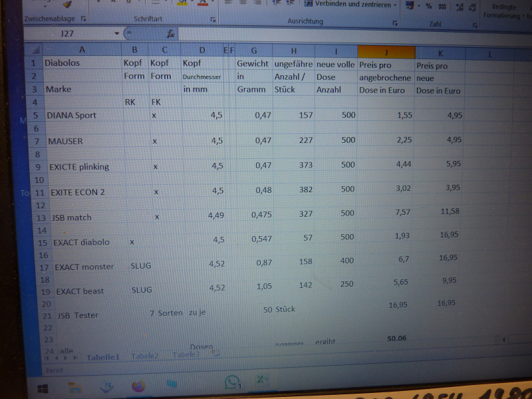
Task: Expand the Verbinden und zentrieren dropdown arrow
Action: [395, 5]
